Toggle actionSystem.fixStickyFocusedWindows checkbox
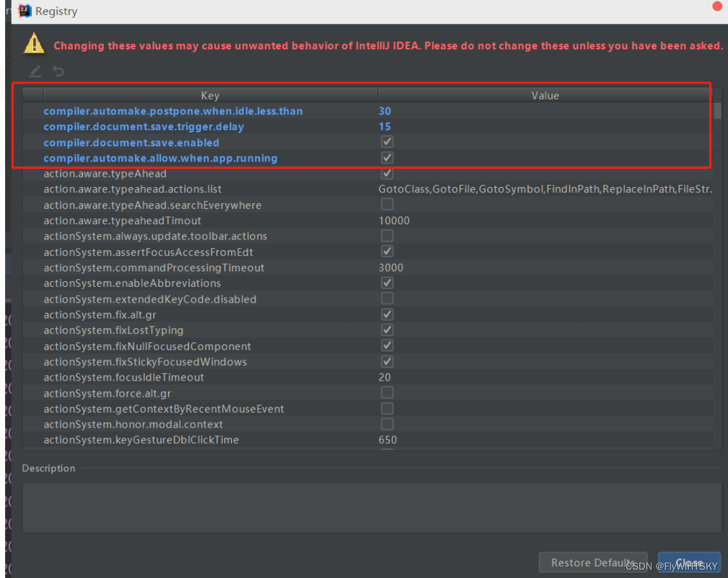The image size is (728, 578). (x=387, y=361)
